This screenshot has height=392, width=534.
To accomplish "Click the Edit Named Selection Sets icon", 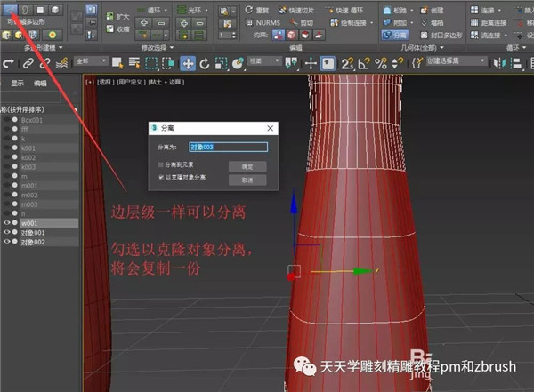I will pos(417,63).
